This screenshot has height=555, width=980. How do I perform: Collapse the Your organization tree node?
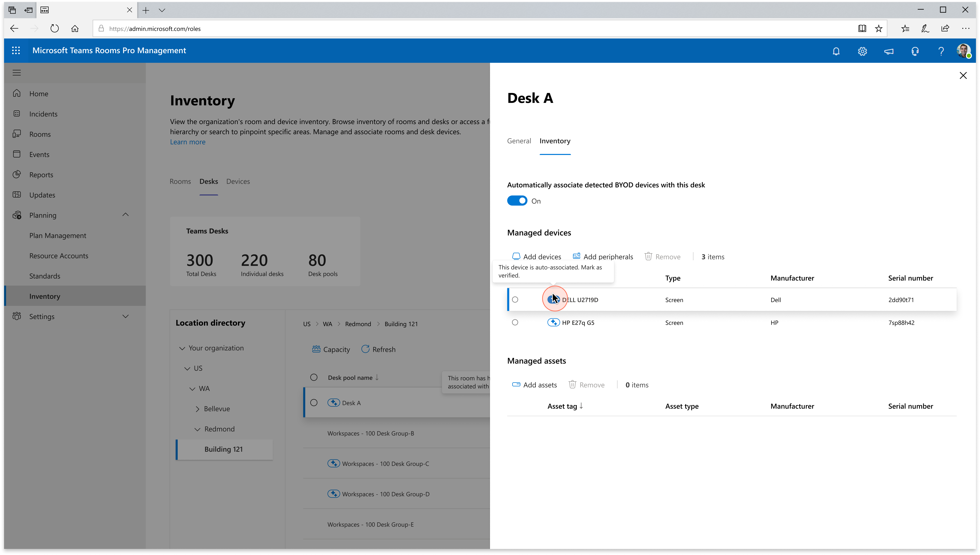pos(182,348)
